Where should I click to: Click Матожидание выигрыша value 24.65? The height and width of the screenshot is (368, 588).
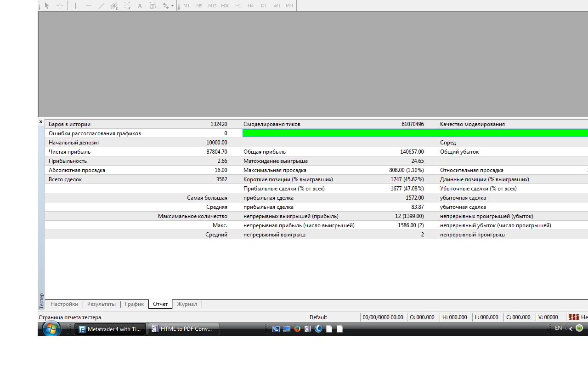(x=418, y=161)
